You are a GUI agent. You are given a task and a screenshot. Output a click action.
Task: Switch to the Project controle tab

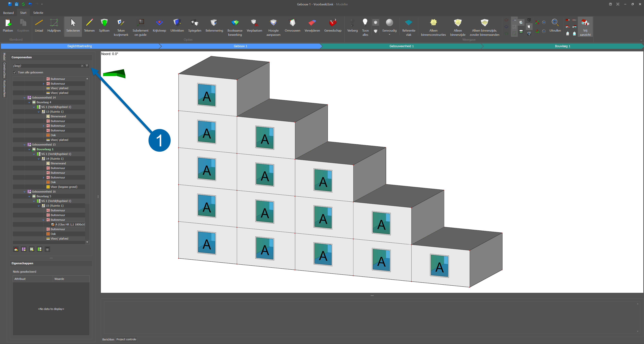pos(126,339)
